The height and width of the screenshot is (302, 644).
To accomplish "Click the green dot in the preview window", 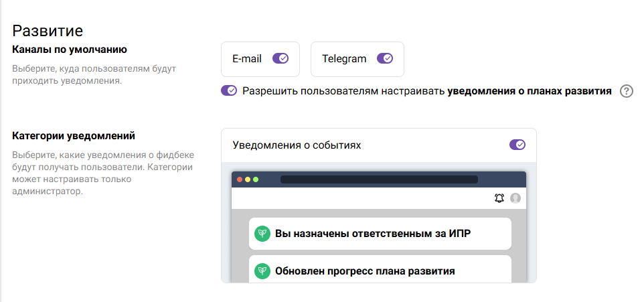I will click(x=255, y=179).
